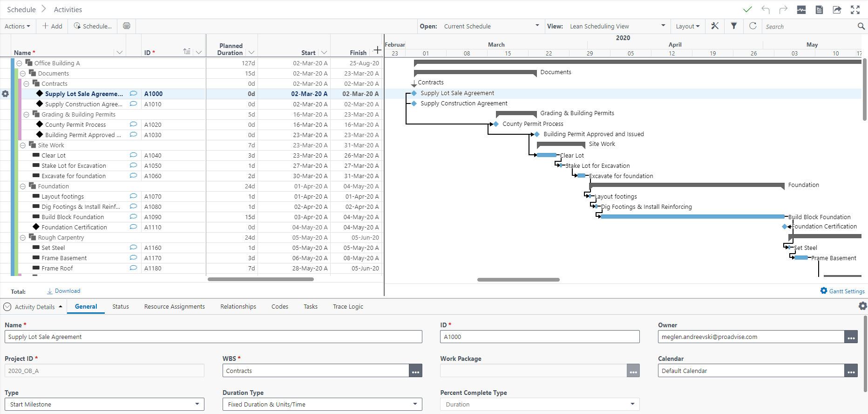The image size is (868, 414).
Task: Switch to the Status tab
Action: 121,306
